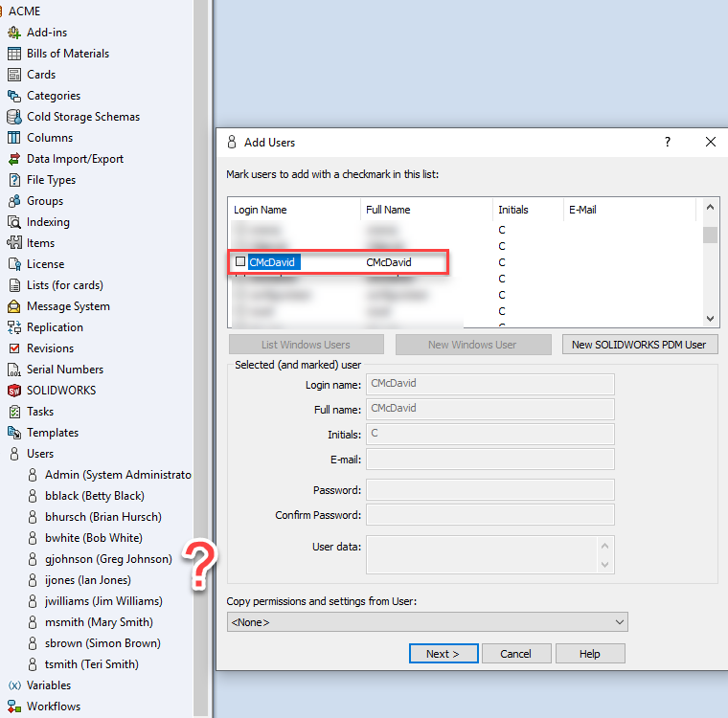Click the Login name input field
The width and height of the screenshot is (728, 718).
(x=490, y=384)
